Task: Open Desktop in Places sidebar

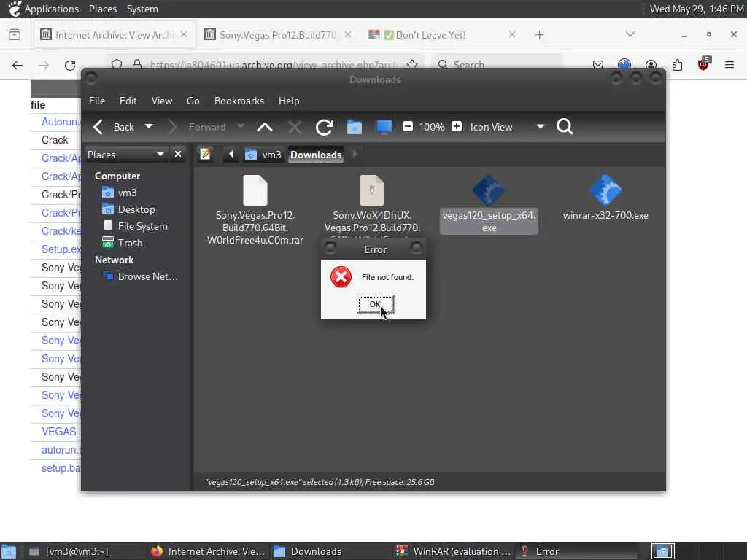Action: 128,209
